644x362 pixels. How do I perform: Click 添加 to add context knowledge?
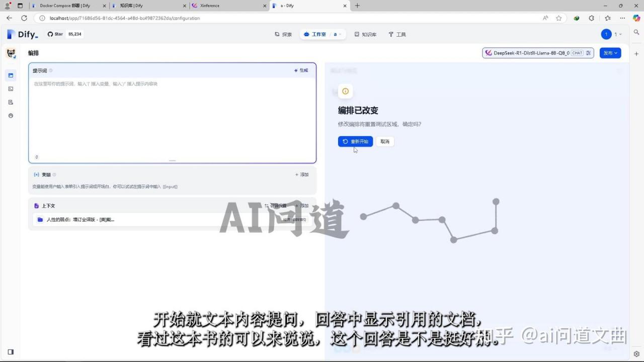click(x=302, y=206)
